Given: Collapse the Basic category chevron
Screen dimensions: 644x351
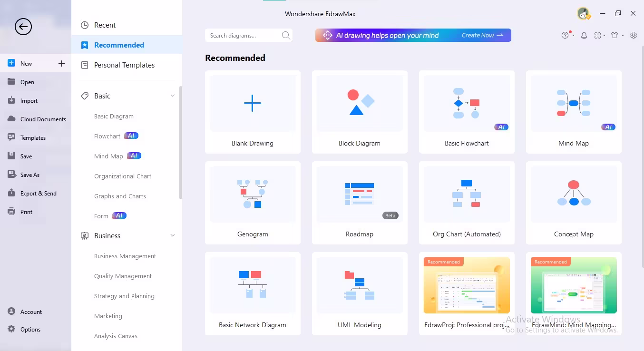Looking at the screenshot, I should click(x=173, y=96).
